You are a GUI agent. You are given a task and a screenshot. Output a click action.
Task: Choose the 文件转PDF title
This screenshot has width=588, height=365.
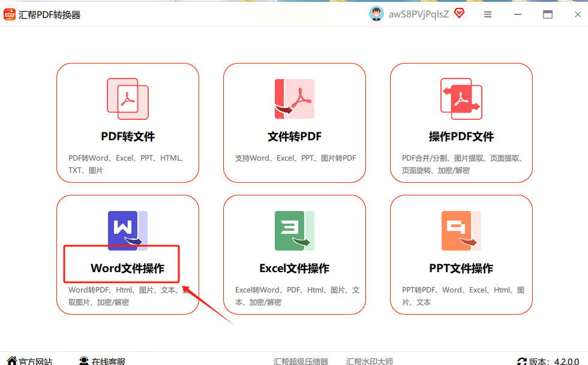coord(295,137)
